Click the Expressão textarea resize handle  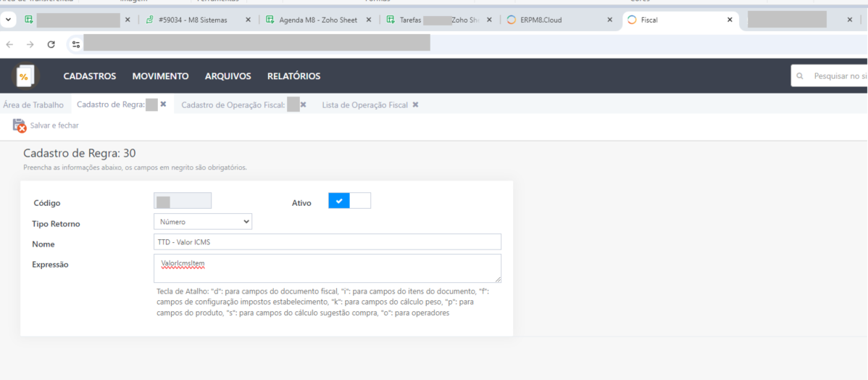498,278
